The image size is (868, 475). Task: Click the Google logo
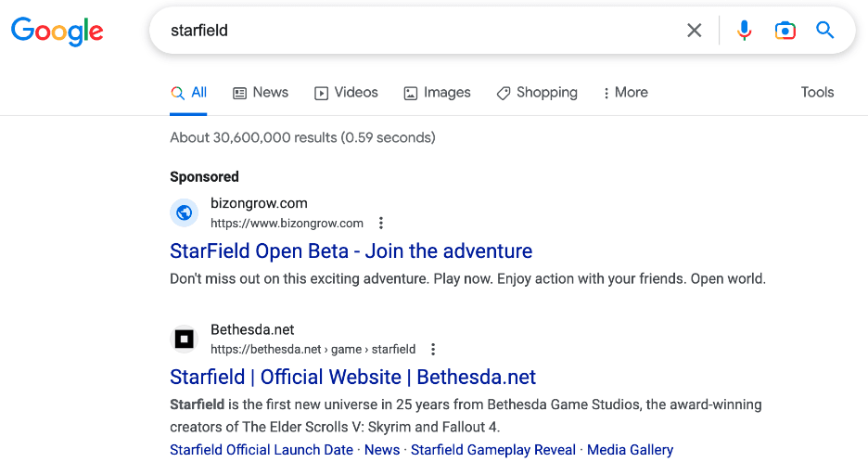coord(57,31)
